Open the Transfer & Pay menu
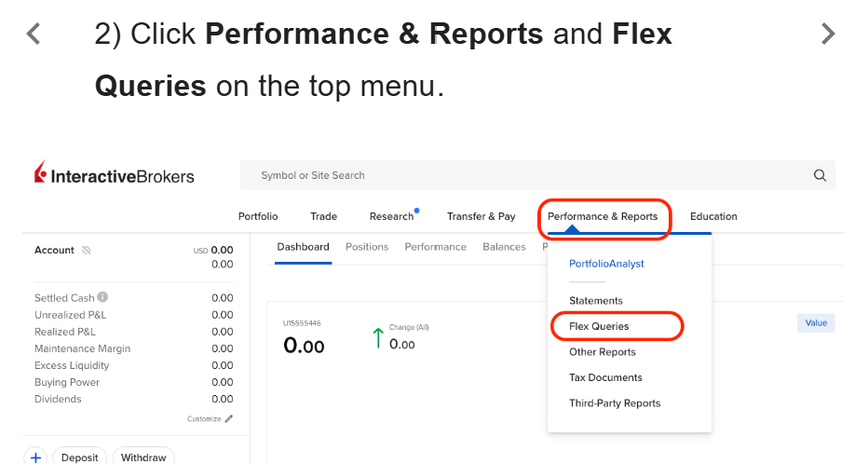The width and height of the screenshot is (868, 464). click(x=481, y=216)
